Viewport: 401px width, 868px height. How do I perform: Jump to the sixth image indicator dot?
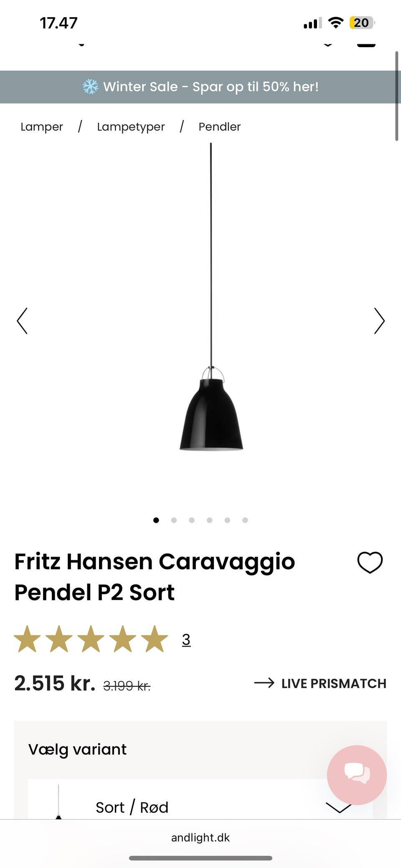pos(245,520)
